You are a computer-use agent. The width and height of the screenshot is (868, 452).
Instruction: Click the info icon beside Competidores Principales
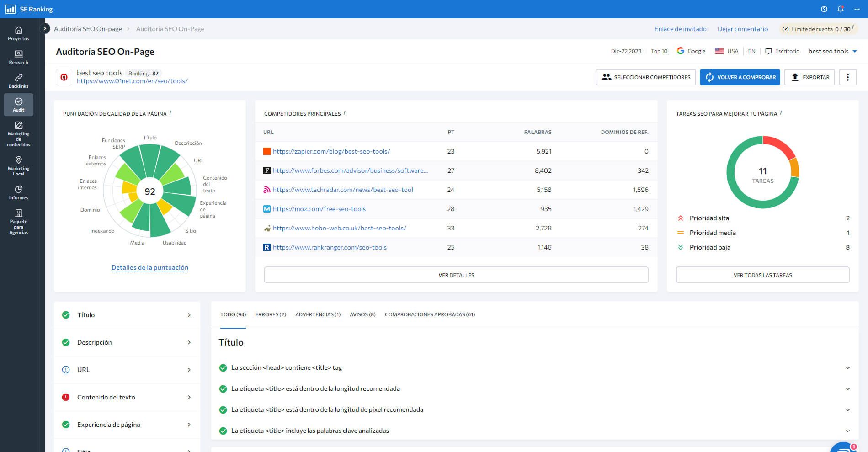344,113
